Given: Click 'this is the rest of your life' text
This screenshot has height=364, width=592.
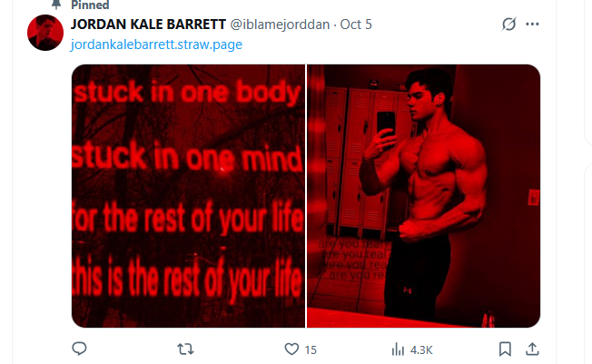Looking at the screenshot, I should click(x=188, y=277).
